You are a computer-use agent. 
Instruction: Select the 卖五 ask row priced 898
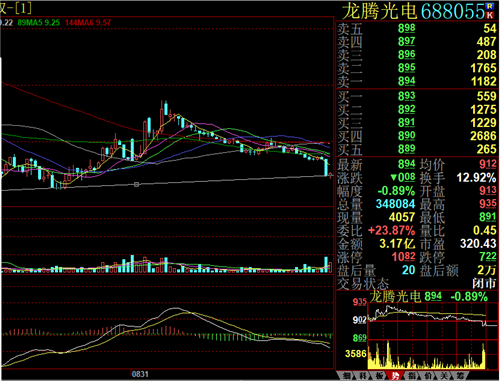click(x=417, y=29)
